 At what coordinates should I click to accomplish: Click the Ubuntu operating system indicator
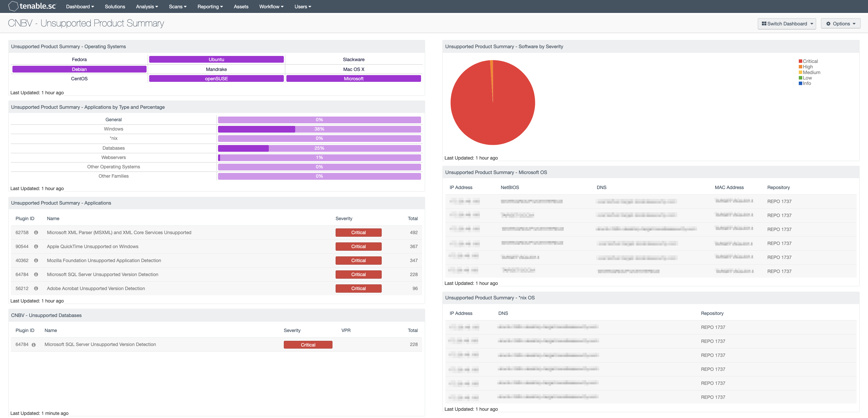(216, 59)
